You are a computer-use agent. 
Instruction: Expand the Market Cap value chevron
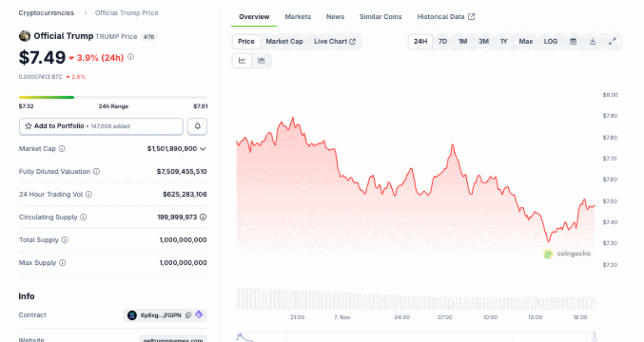pos(203,149)
